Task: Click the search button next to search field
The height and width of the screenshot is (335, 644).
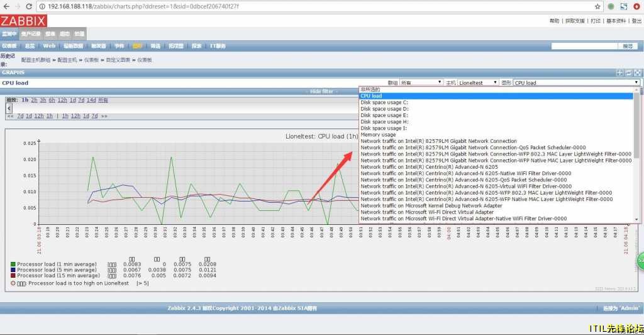Action: pos(628,46)
